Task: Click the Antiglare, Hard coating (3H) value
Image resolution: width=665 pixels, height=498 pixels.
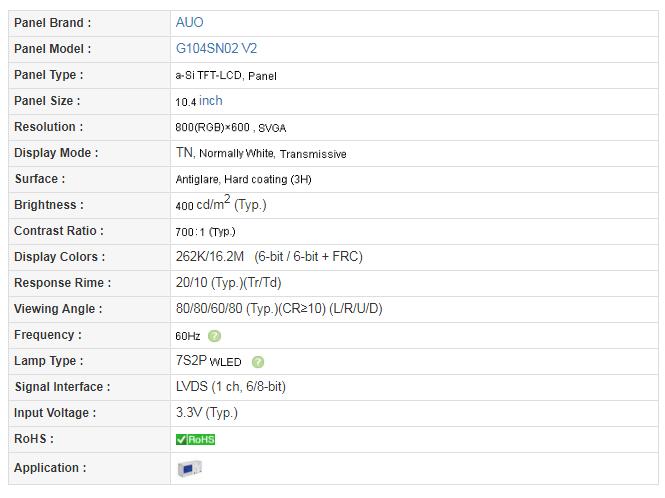Action: (x=244, y=179)
